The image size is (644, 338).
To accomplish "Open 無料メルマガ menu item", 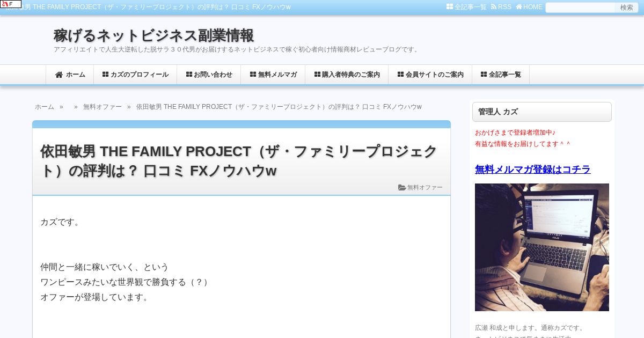I will [x=273, y=75].
